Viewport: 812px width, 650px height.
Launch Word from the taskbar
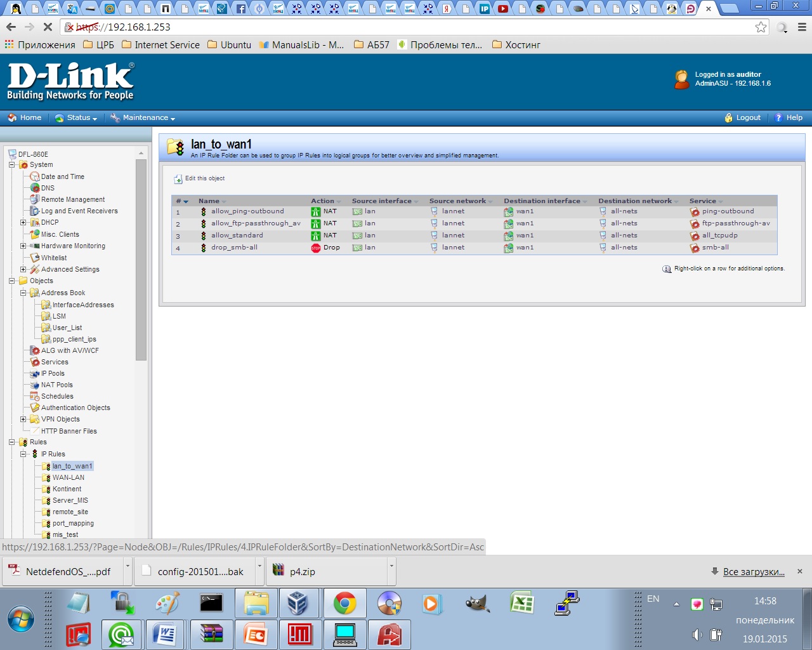coord(165,634)
